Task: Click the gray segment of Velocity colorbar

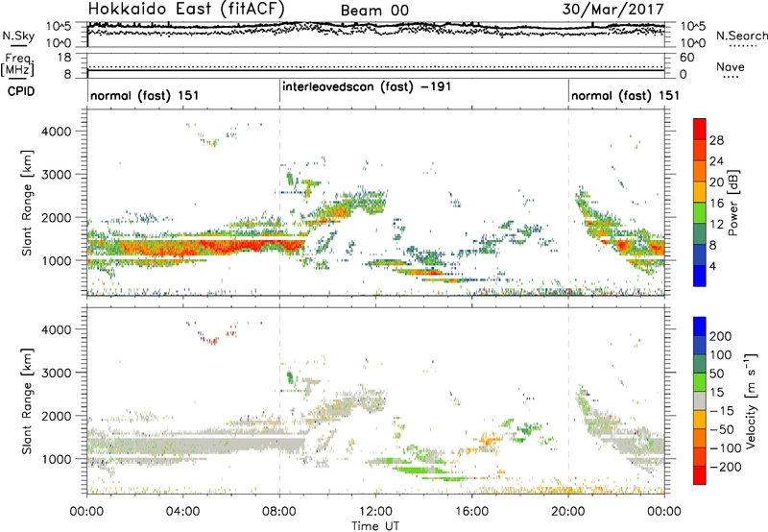Action: point(700,401)
